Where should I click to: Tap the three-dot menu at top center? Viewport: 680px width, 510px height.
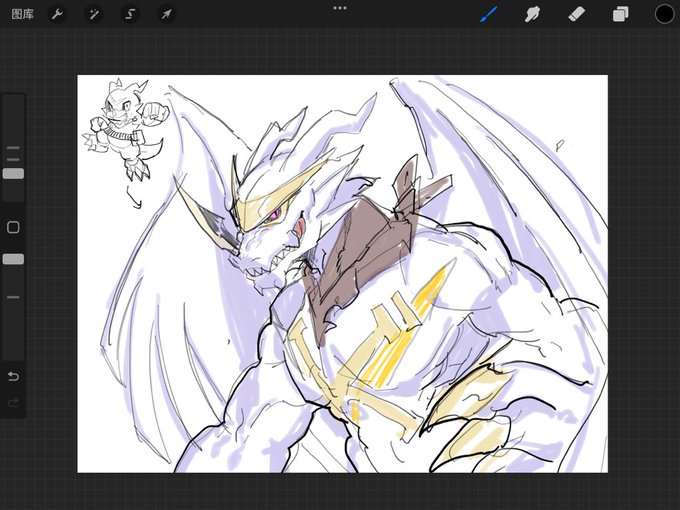tap(340, 8)
